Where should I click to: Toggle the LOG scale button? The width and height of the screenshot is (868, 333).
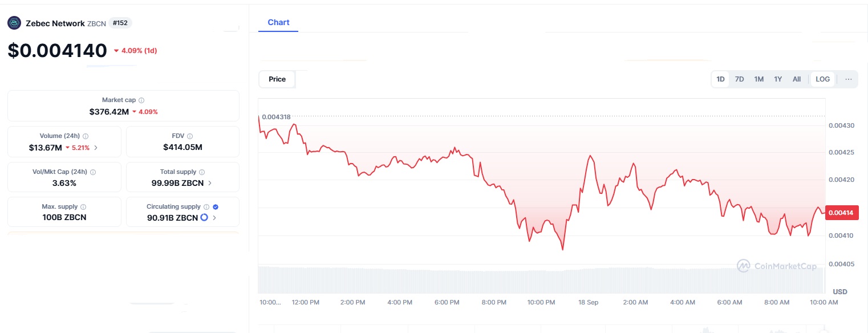pyautogui.click(x=822, y=79)
